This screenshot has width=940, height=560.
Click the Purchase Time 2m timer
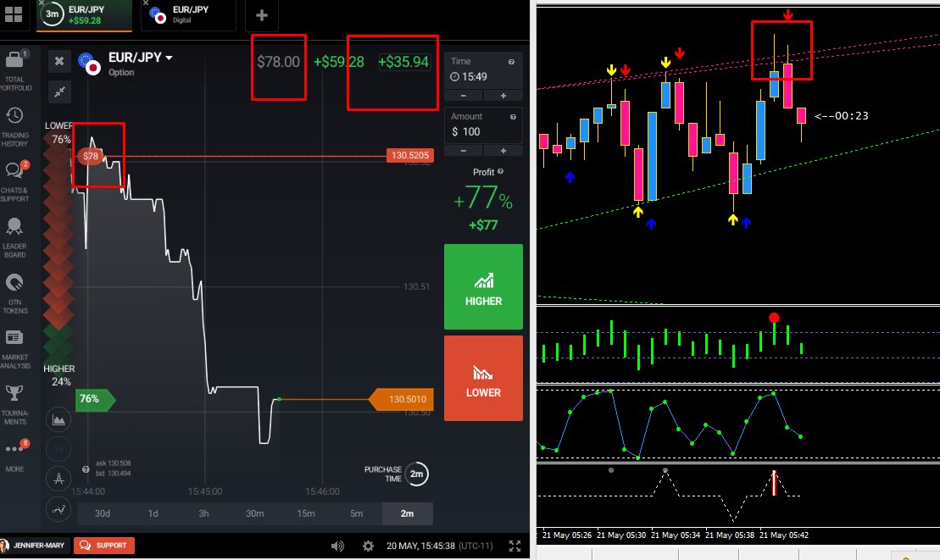[416, 474]
